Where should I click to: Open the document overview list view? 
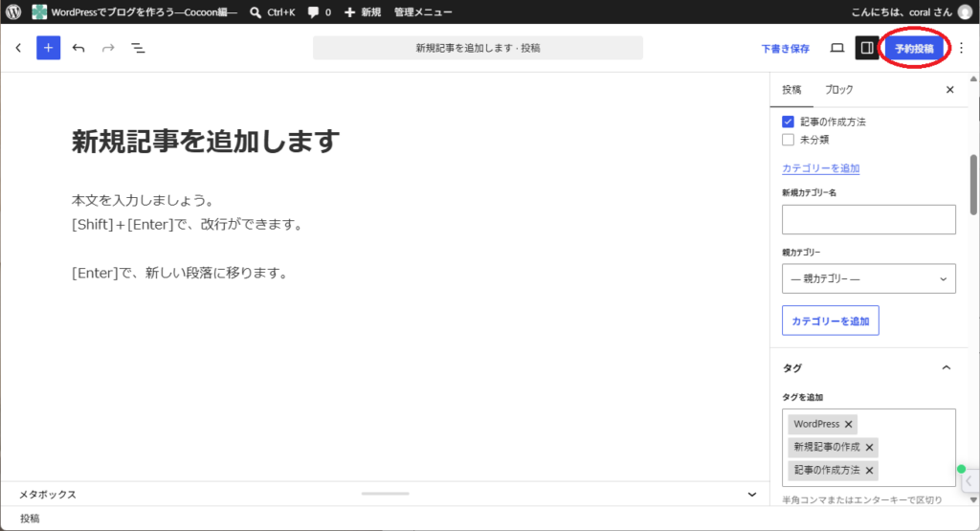click(138, 48)
